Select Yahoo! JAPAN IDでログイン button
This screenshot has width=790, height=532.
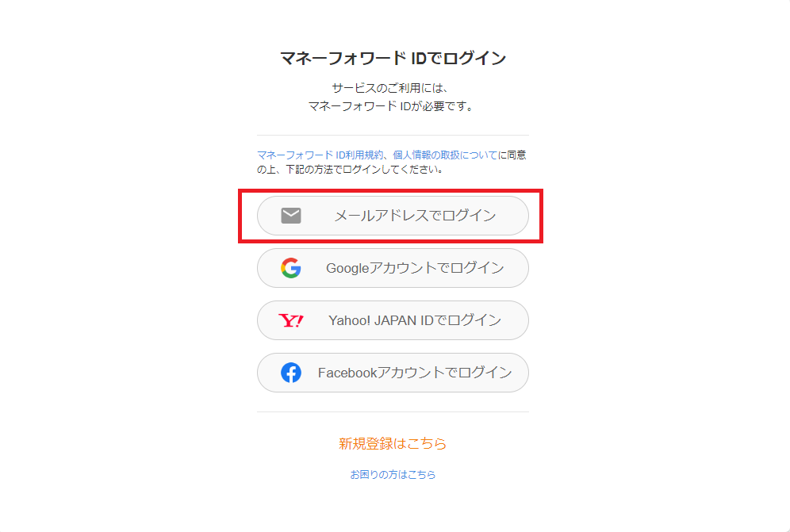pyautogui.click(x=393, y=320)
